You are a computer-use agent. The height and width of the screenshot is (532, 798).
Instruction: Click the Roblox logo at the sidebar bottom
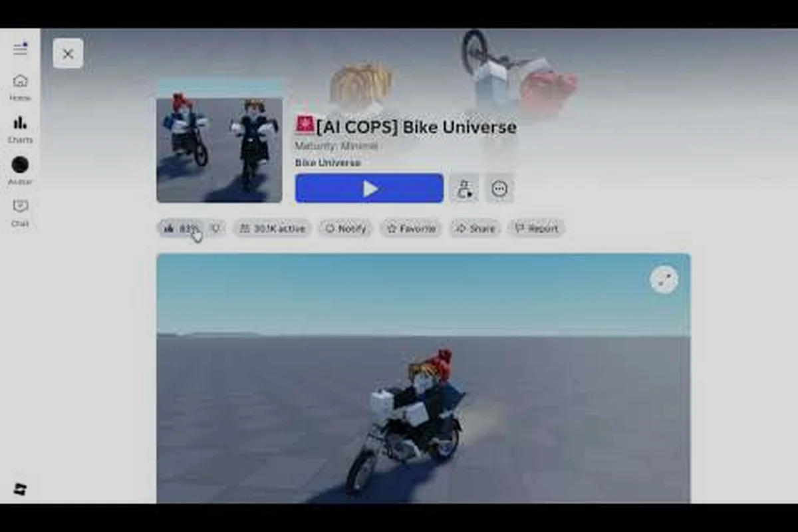point(20,489)
